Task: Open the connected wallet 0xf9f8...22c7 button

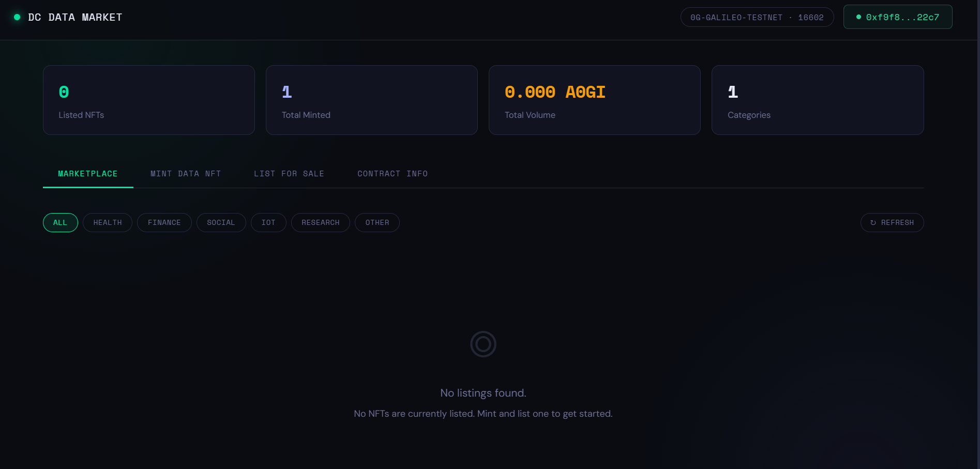Action: pyautogui.click(x=898, y=17)
